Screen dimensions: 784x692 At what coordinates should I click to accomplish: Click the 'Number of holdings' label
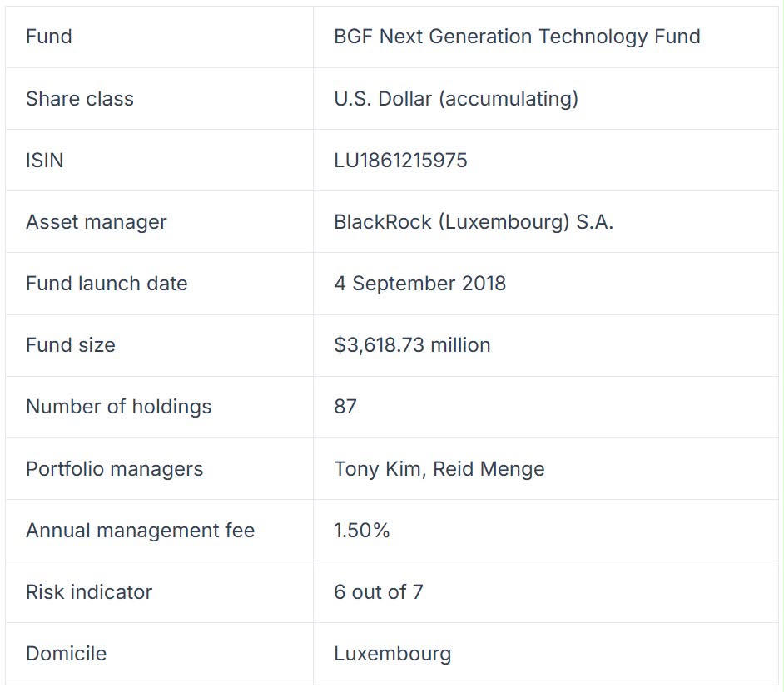(x=119, y=407)
